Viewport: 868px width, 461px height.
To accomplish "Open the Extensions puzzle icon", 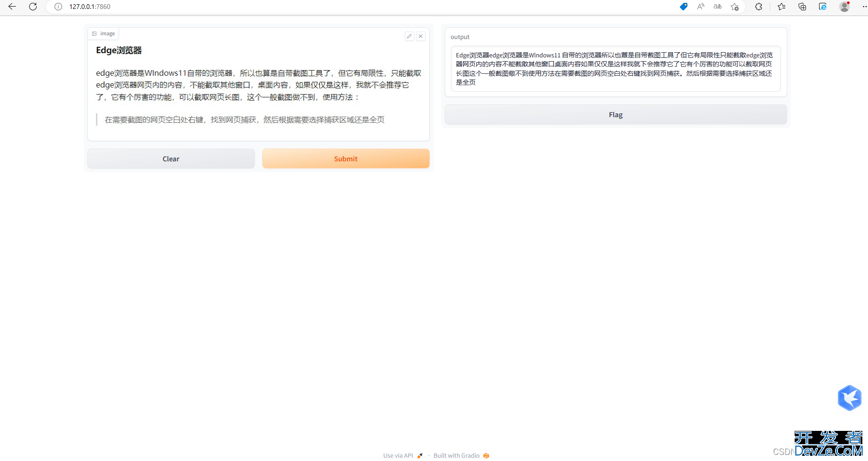I will click(758, 7).
